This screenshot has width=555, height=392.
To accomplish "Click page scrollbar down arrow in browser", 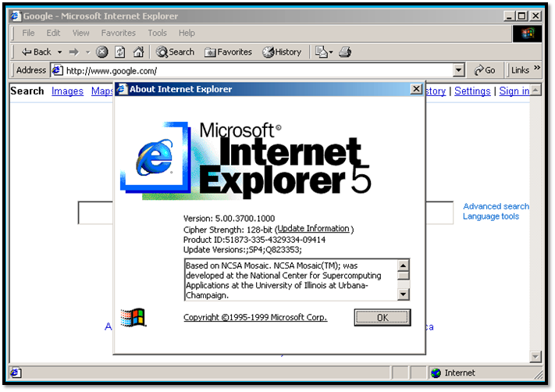I will pos(535,357).
